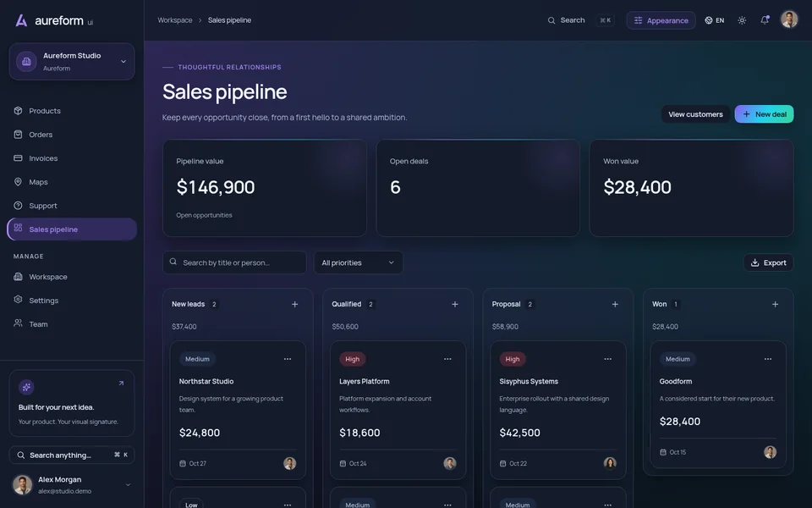Open more options on Sisyphus Systems card
The height and width of the screenshot is (508, 812).
pyautogui.click(x=607, y=359)
